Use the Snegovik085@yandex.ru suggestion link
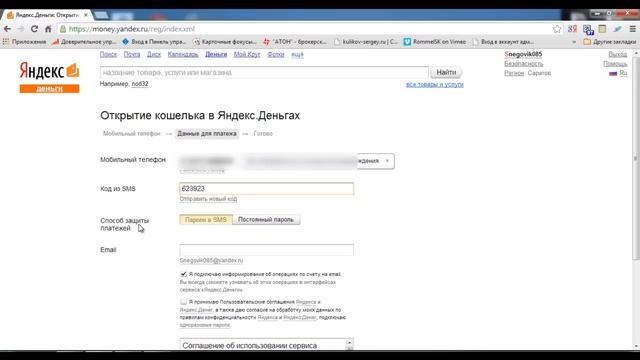Viewport: 640px width, 360px height. [x=211, y=260]
